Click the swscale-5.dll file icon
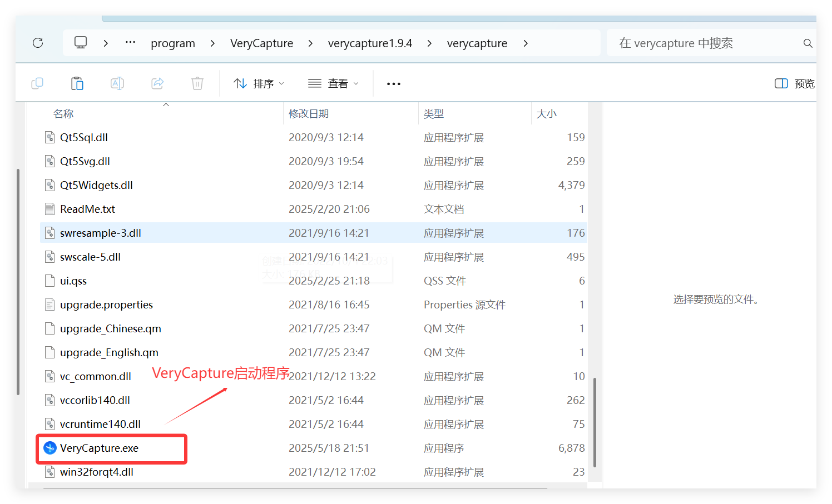832x504 pixels. (x=50, y=257)
